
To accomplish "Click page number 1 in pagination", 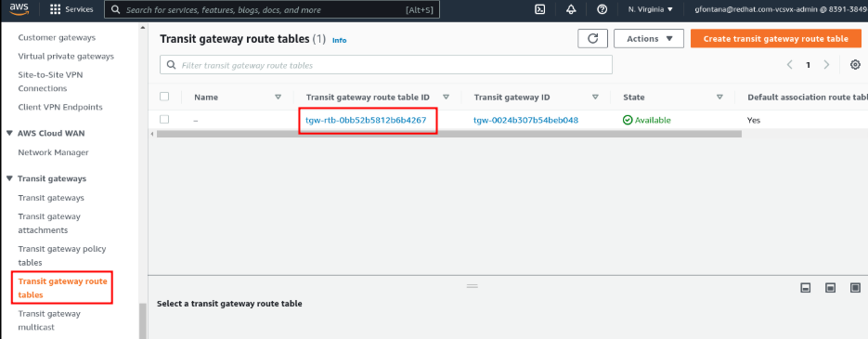I will click(809, 65).
